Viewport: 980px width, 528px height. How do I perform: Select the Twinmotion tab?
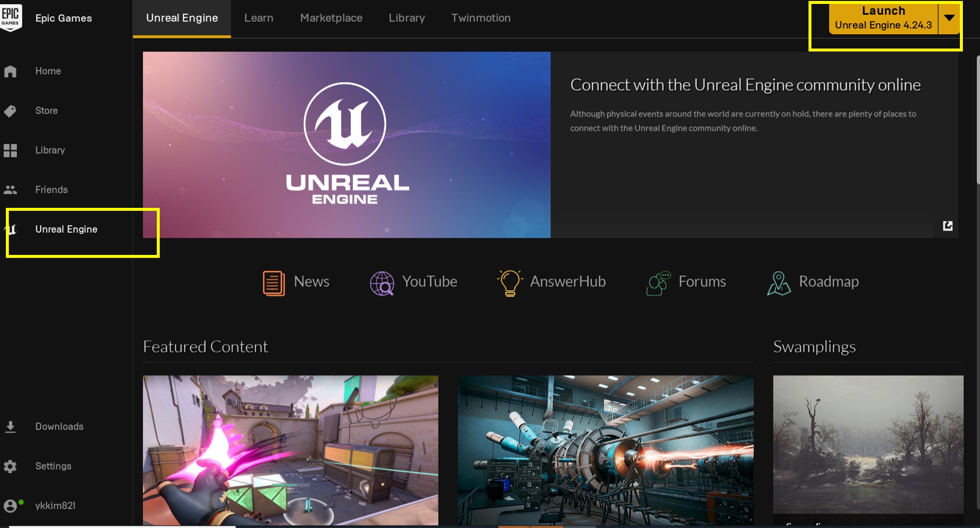(x=481, y=18)
